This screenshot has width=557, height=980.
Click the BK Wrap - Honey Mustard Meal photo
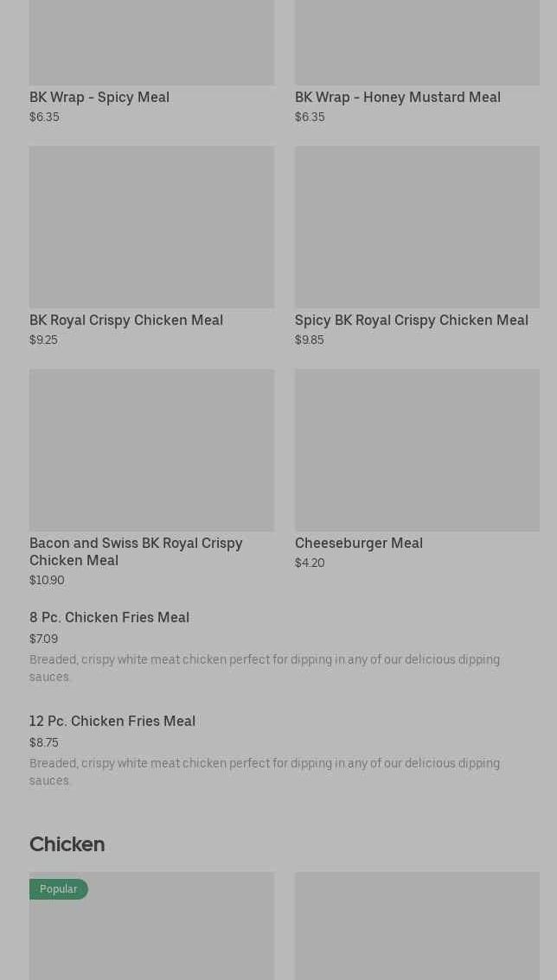[x=417, y=42]
